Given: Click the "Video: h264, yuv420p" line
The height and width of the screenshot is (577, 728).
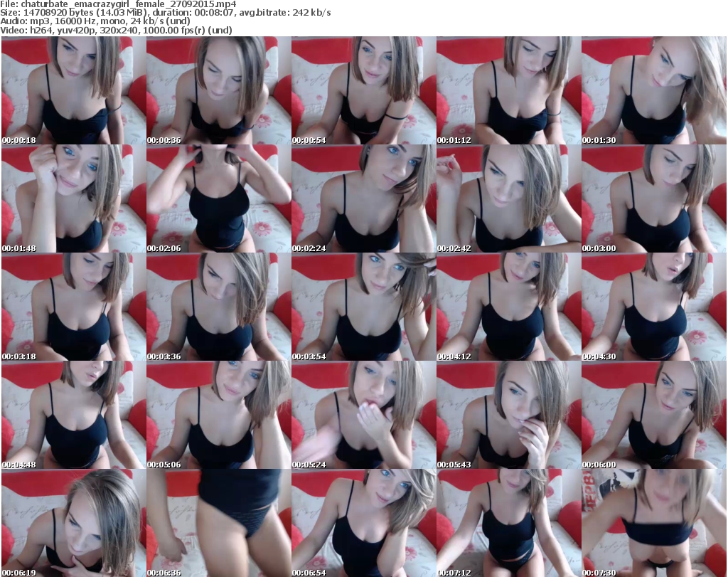Looking at the screenshot, I should (116, 30).
